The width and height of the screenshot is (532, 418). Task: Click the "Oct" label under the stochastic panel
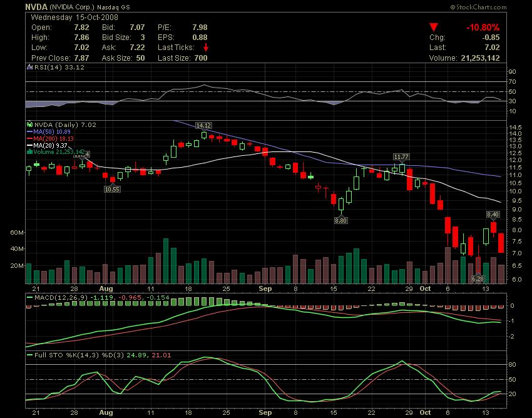pyautogui.click(x=425, y=412)
